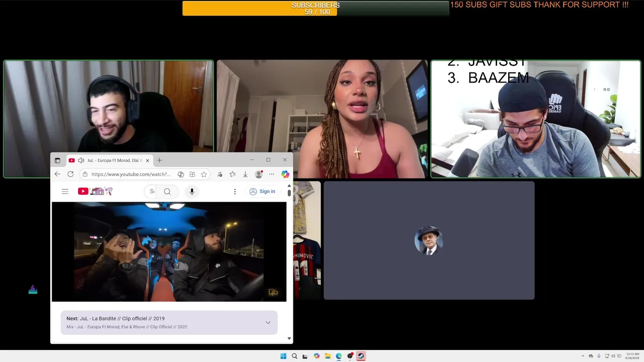Sign in to YouTube
Screen dimensions: 644x362
(x=263, y=192)
